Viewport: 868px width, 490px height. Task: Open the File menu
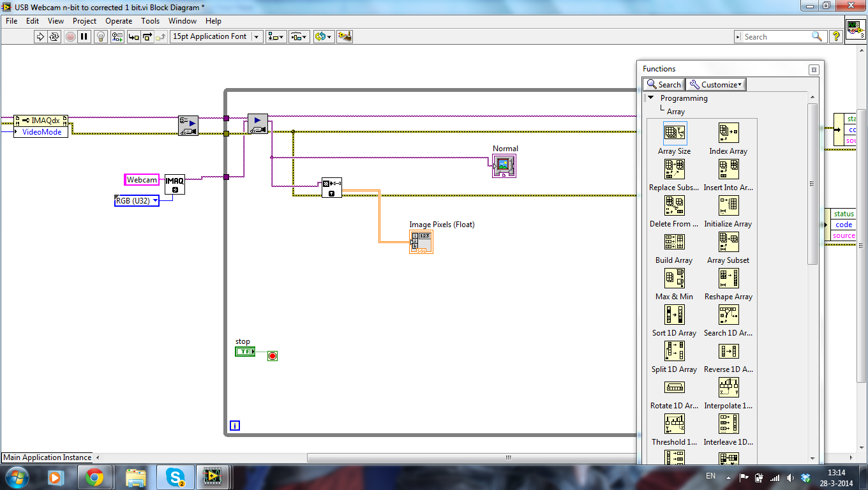11,21
